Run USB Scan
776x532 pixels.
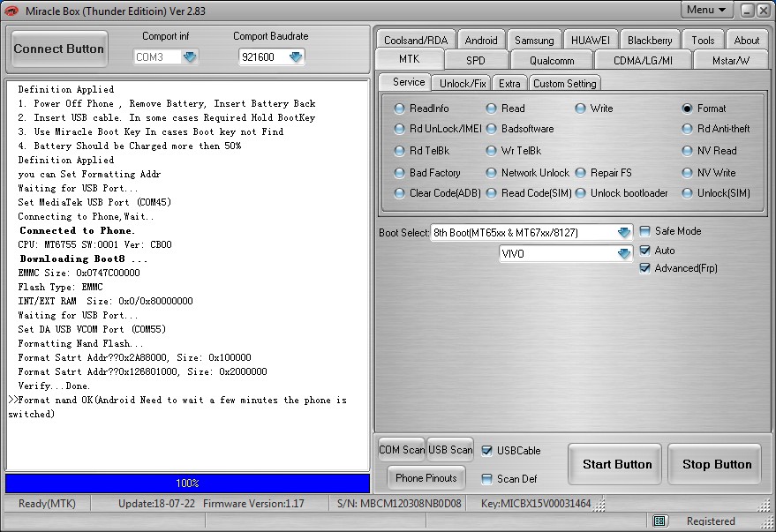pyautogui.click(x=450, y=449)
